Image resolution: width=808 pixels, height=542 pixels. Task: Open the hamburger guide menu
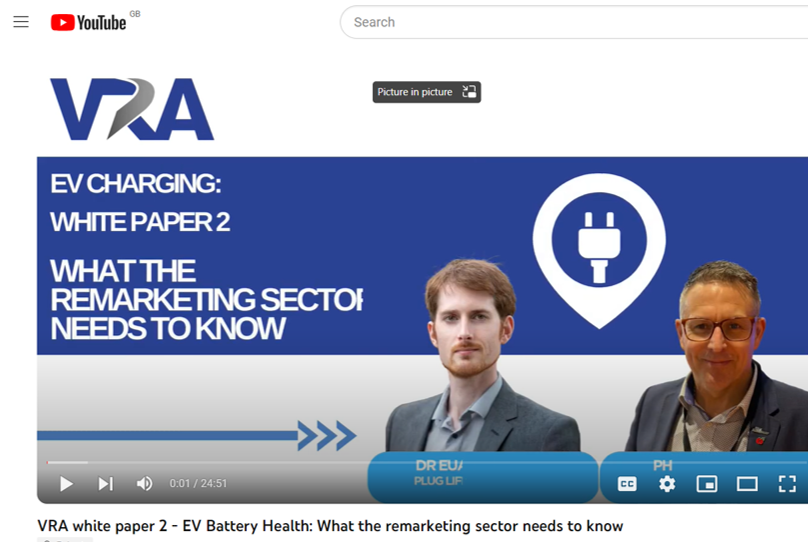21,22
